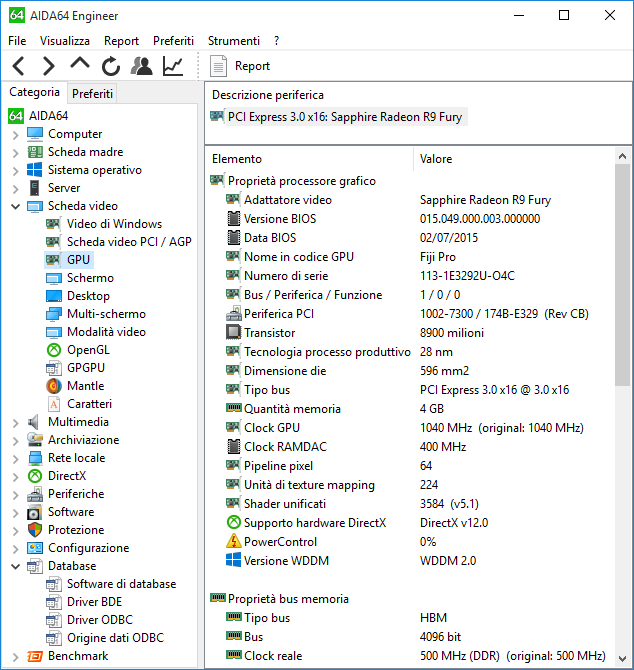This screenshot has width=634, height=670.
Task: Select the Schermo icon in tree
Action: (53, 279)
